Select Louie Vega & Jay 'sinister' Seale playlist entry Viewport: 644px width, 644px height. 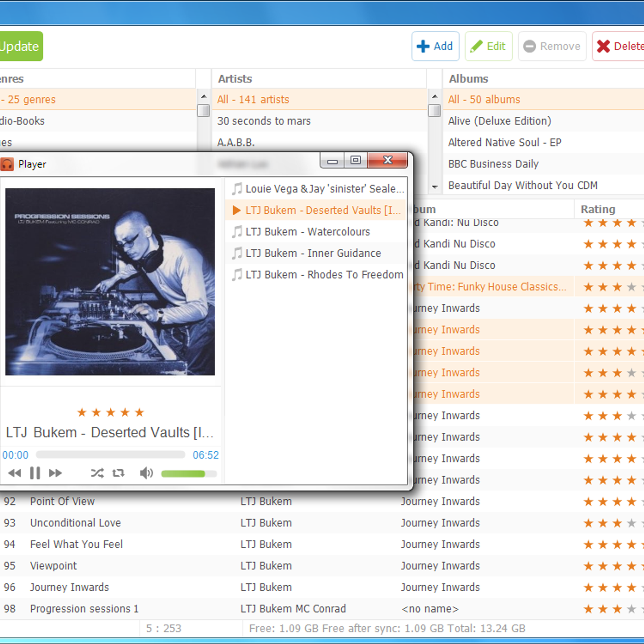coord(316,189)
